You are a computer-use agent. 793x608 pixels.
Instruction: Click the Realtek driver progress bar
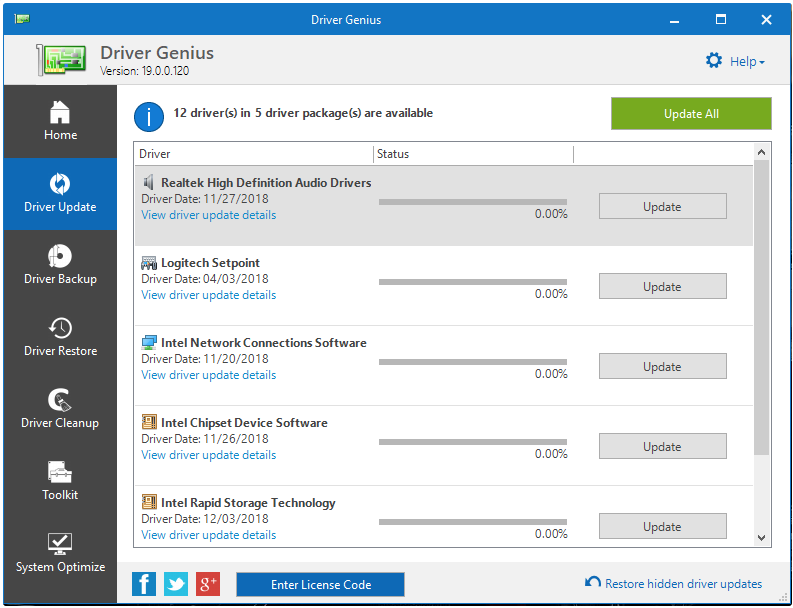tap(473, 202)
